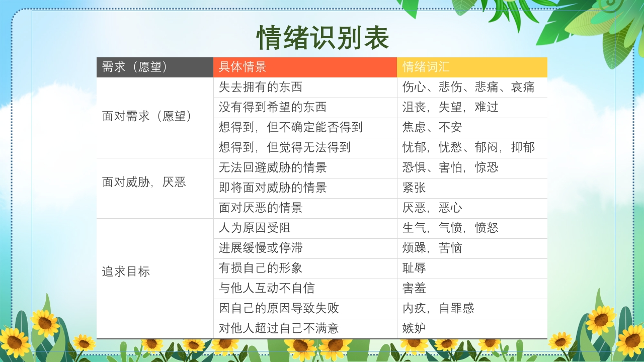The image size is (644, 362).
Task: Select the emotion cell 紧张
Action: click(x=471, y=188)
